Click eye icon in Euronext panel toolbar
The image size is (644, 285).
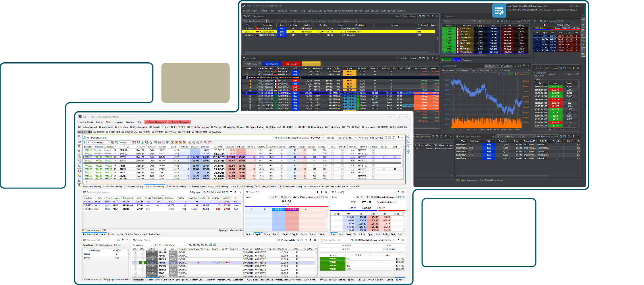click(498, 21)
